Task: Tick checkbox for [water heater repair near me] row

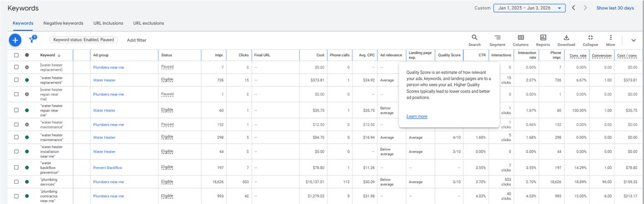Action: point(16,94)
